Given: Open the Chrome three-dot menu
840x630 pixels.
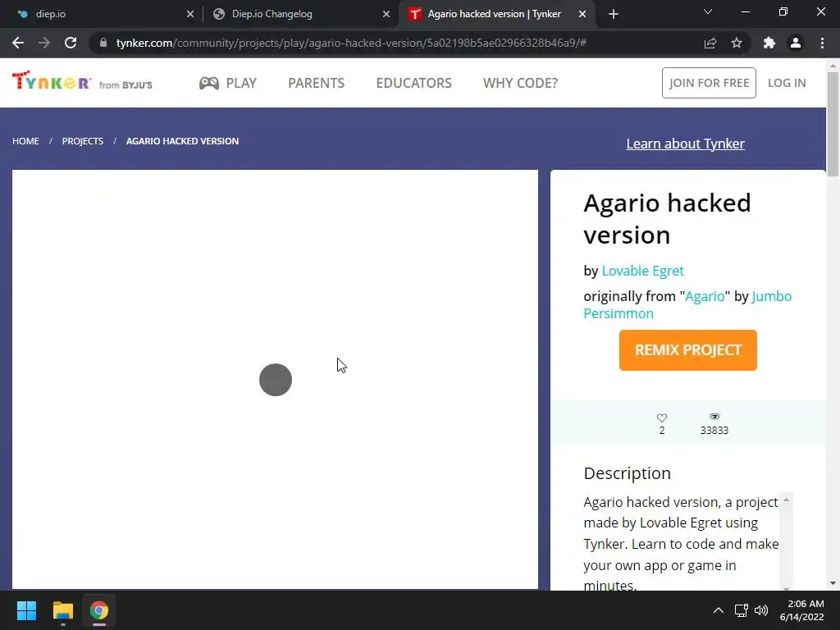Looking at the screenshot, I should click(822, 43).
